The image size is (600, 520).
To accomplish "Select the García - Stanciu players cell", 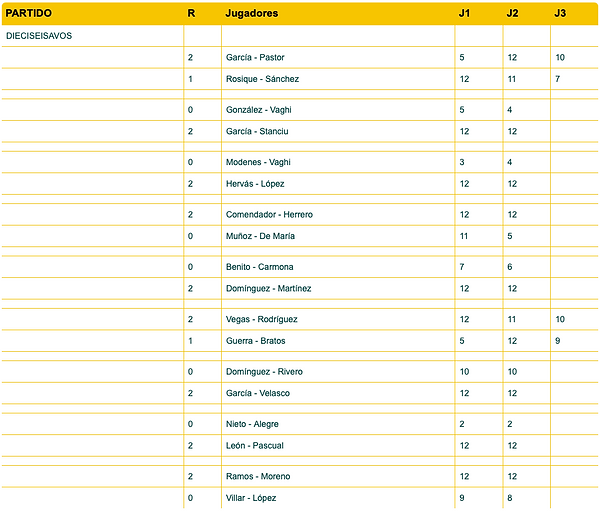I will 257,131.
